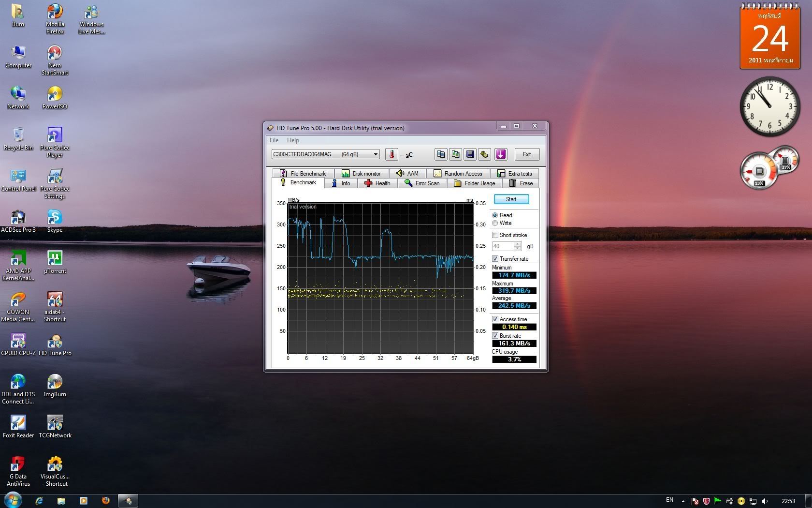
Task: Toggle the Transfer rate checkbox
Action: pos(495,259)
